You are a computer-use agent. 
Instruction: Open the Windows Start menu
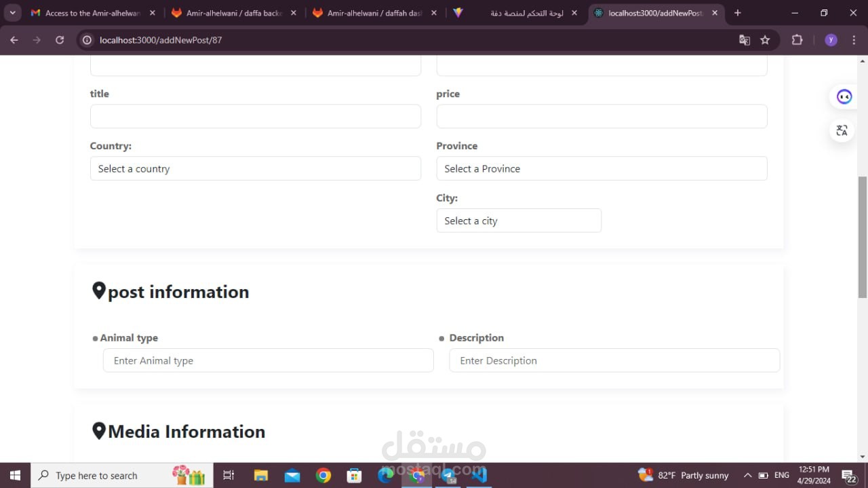15,475
